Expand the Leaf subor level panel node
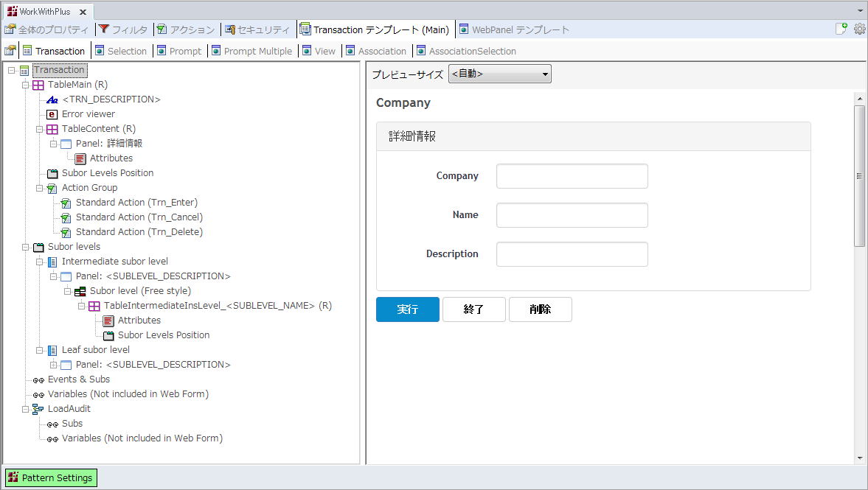The image size is (868, 490). [x=53, y=365]
